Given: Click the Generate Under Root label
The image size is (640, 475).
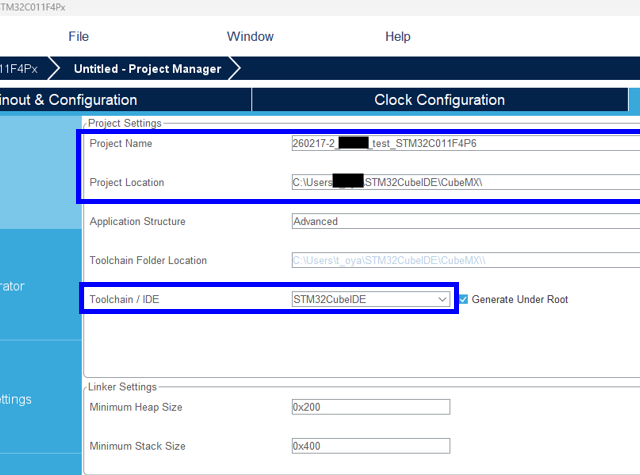Looking at the screenshot, I should pyautogui.click(x=519, y=299).
